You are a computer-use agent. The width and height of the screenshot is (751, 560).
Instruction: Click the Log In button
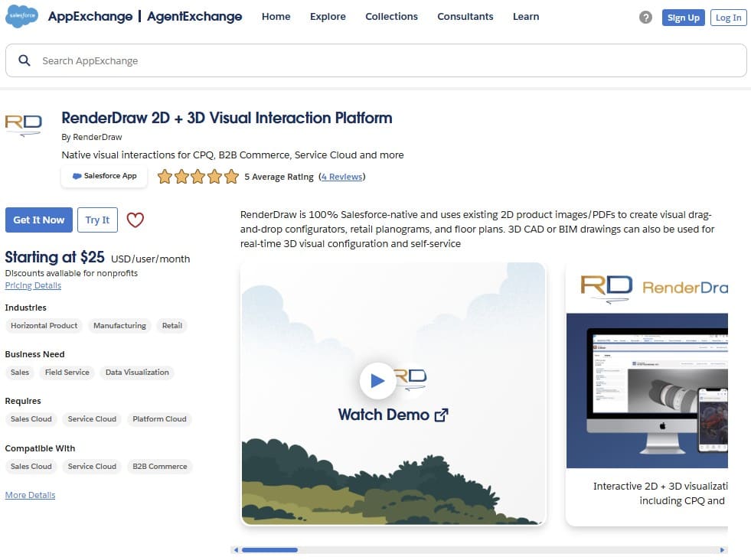pos(729,18)
